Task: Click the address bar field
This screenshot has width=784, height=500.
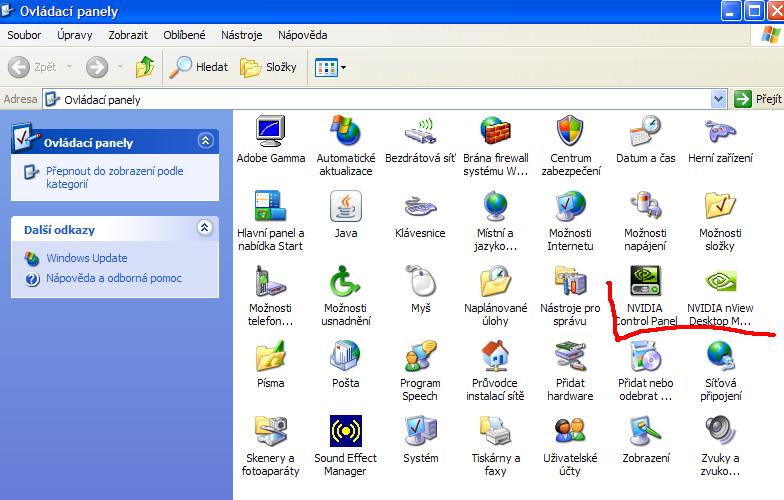Action: point(380,99)
